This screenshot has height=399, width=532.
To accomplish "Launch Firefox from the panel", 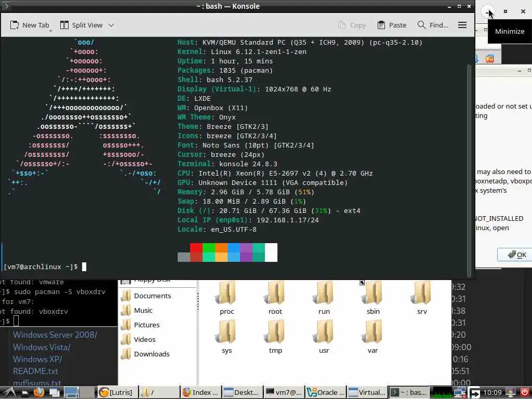I will coord(38,393).
